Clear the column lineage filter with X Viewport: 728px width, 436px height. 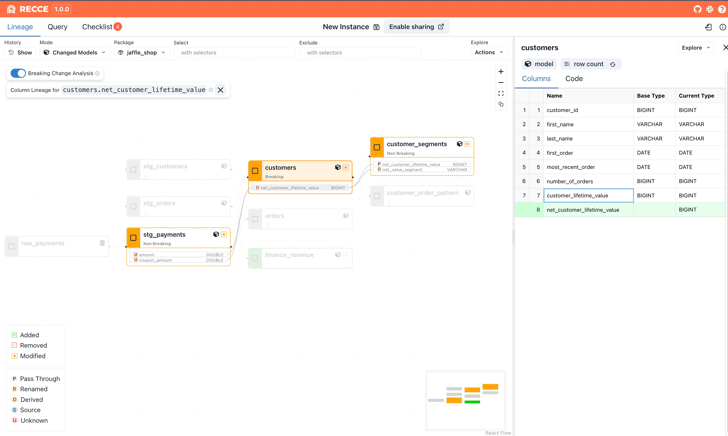point(221,90)
